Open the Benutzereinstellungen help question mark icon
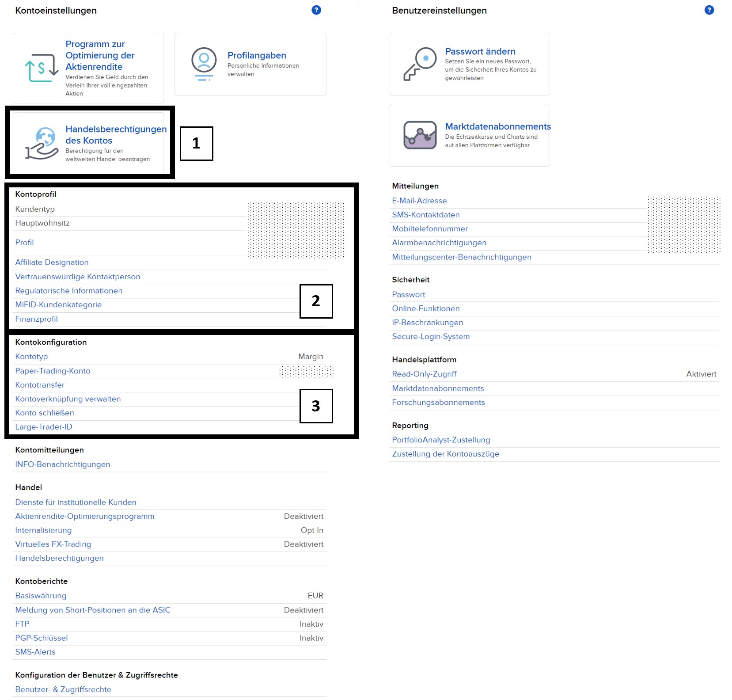This screenshot has width=732, height=700. 709,10
